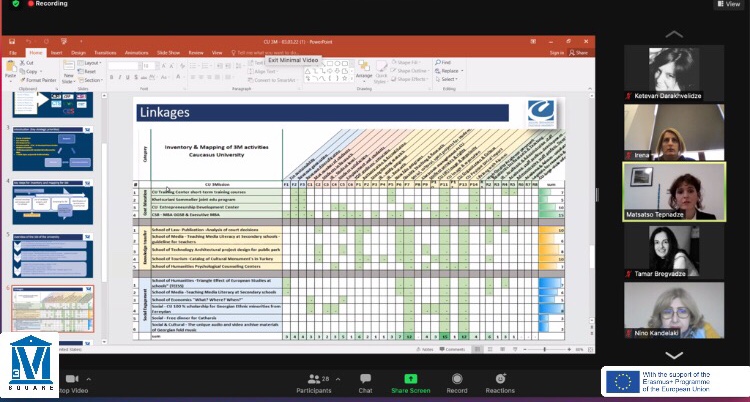750x402 pixels.
Task: Toggle Underline formatting
Action: [127, 77]
